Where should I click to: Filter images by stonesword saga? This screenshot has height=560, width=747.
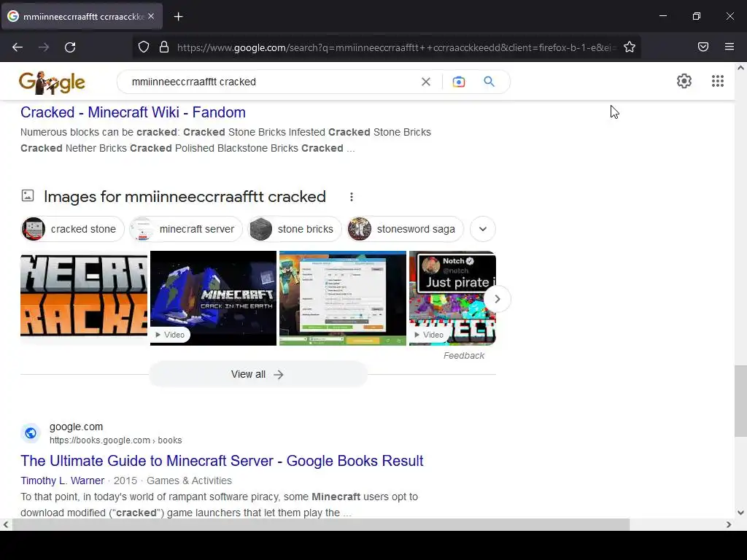click(x=405, y=229)
